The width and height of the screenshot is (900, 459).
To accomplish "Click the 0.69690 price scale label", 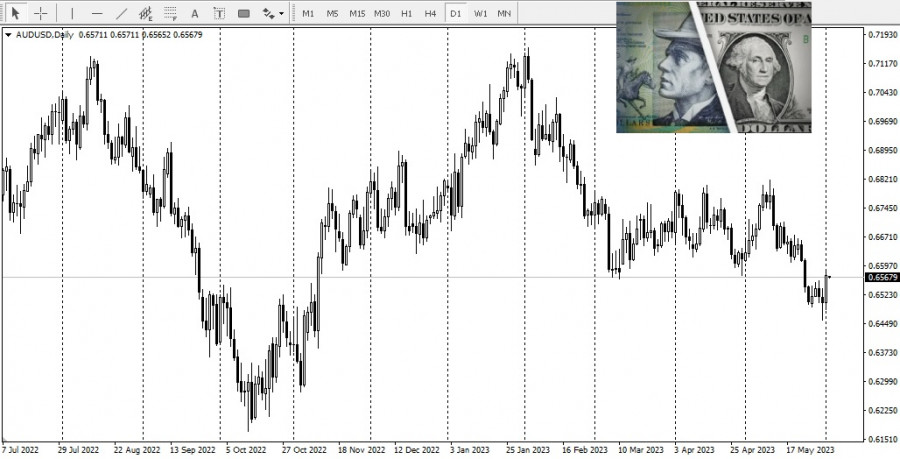I will 883,122.
